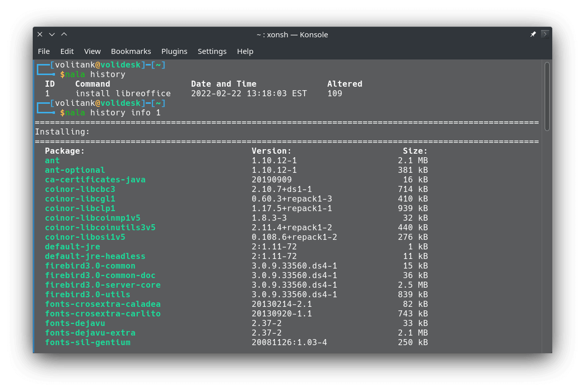Click the 'Size:' column header

pyautogui.click(x=415, y=151)
